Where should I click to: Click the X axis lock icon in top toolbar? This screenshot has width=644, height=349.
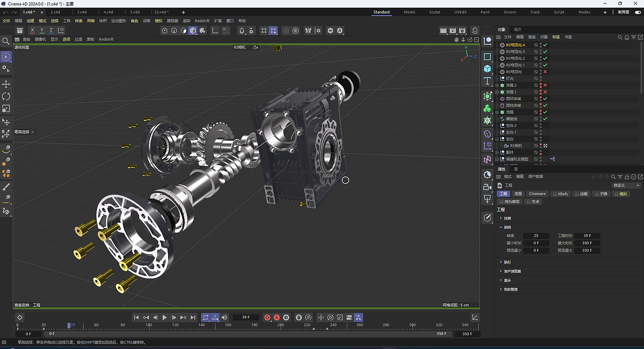tap(32, 30)
